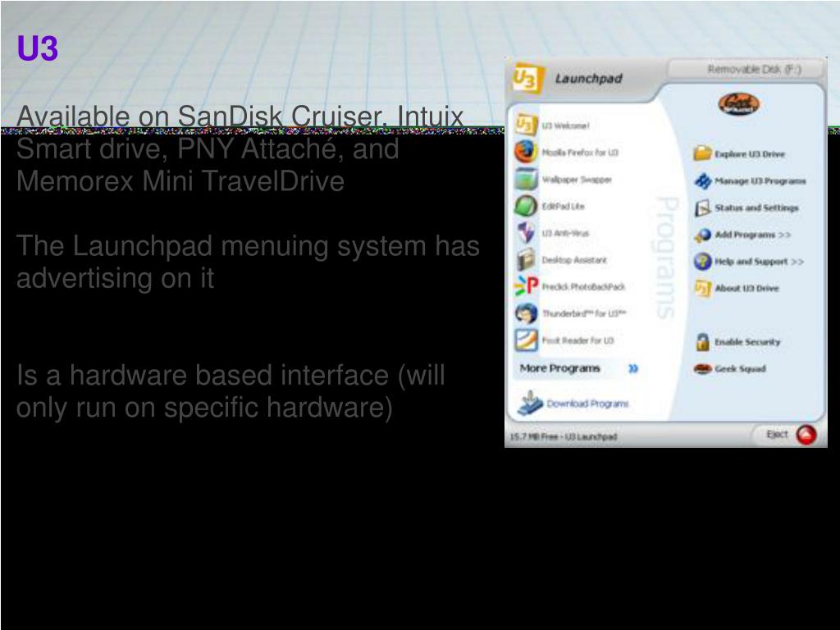Click the U3 Anti-Virus text
The height and width of the screenshot is (630, 840).
pyautogui.click(x=565, y=233)
